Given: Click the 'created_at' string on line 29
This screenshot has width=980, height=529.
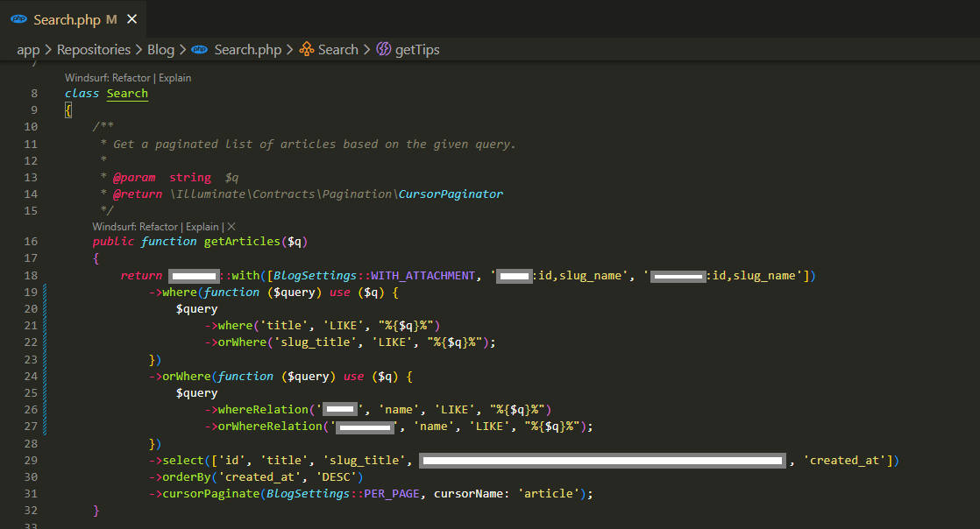Looking at the screenshot, I should click(x=844, y=461).
